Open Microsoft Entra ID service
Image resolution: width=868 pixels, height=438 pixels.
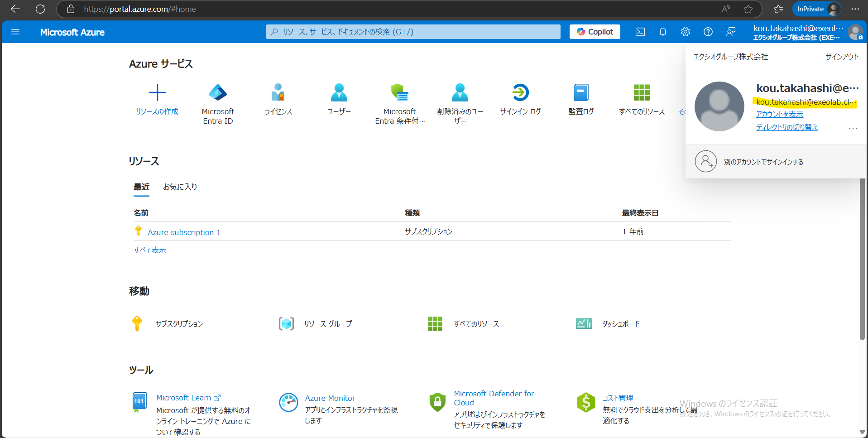coord(218,93)
